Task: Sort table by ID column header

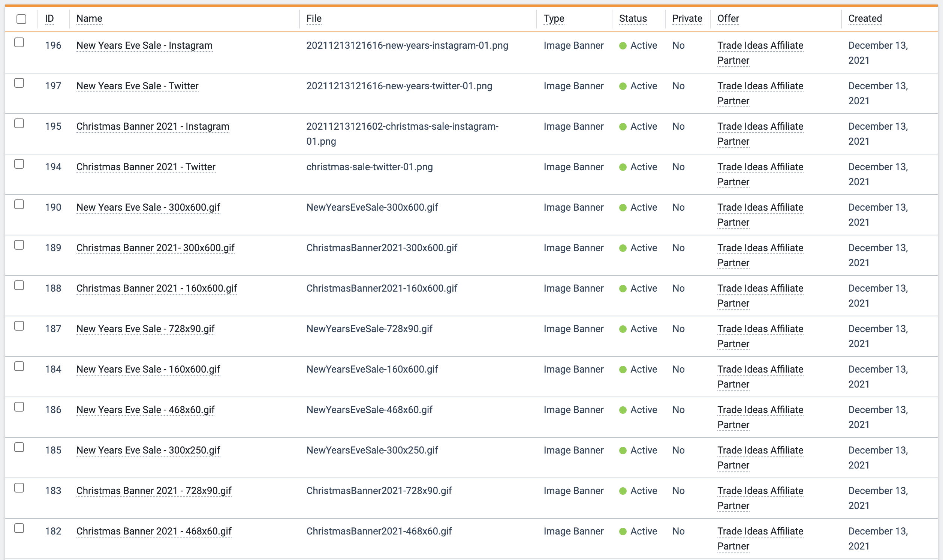Action: click(49, 18)
